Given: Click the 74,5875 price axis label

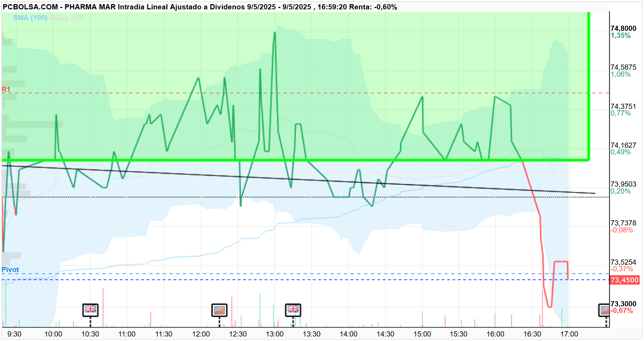Looking at the screenshot, I should pyautogui.click(x=623, y=67).
